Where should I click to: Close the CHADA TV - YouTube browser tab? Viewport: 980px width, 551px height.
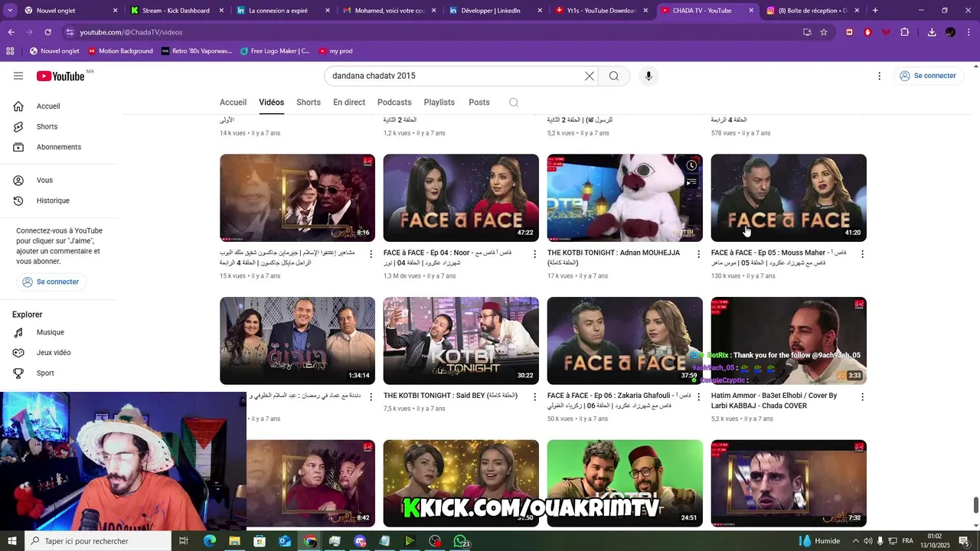point(751,11)
